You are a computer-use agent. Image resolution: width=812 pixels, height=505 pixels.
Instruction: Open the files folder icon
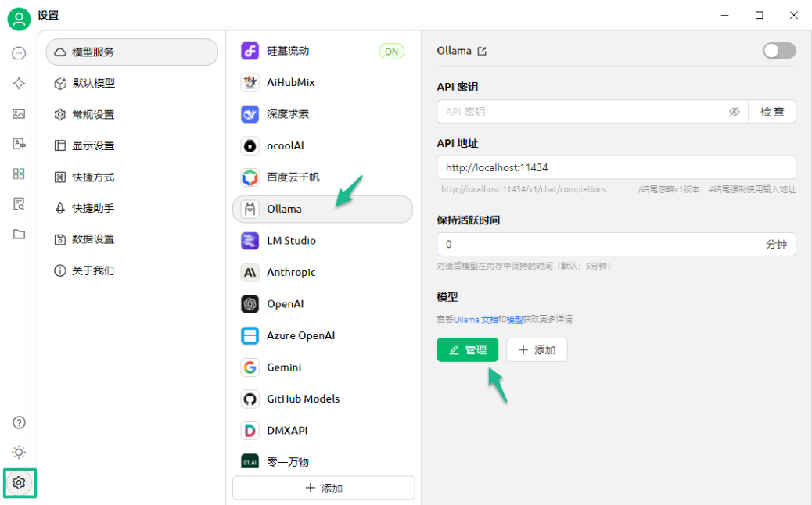tap(19, 235)
